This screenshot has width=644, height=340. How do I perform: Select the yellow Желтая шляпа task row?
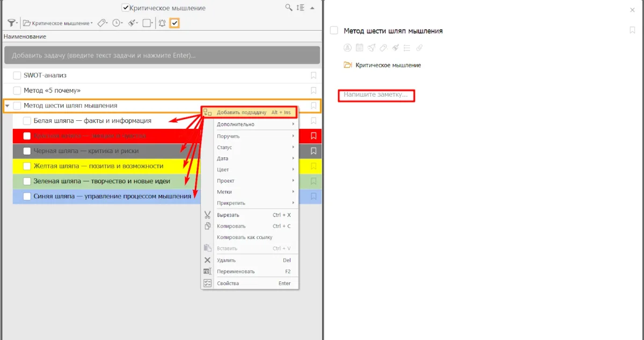click(107, 166)
